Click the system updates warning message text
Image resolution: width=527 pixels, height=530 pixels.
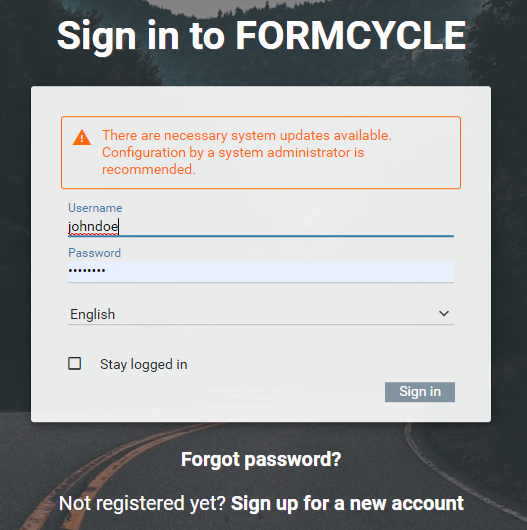pyautogui.click(x=247, y=152)
